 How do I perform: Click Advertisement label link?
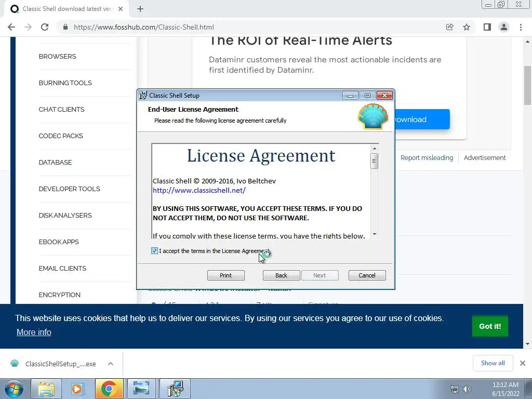tap(485, 158)
